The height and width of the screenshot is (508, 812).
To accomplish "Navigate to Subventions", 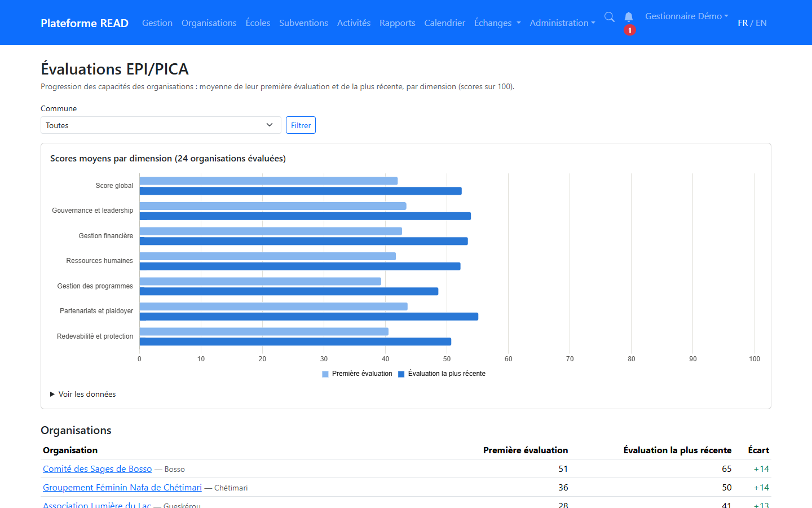I will pos(303,23).
